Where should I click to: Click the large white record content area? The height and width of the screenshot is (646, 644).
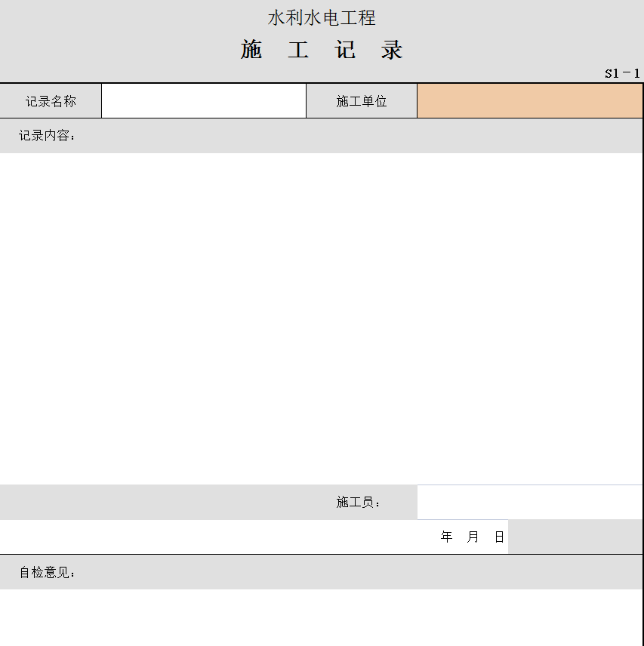coord(321,319)
